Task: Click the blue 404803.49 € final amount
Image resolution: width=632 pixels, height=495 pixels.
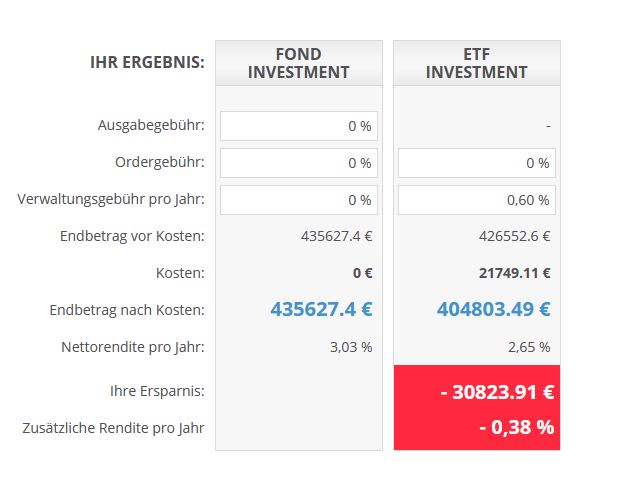Action: pos(493,309)
